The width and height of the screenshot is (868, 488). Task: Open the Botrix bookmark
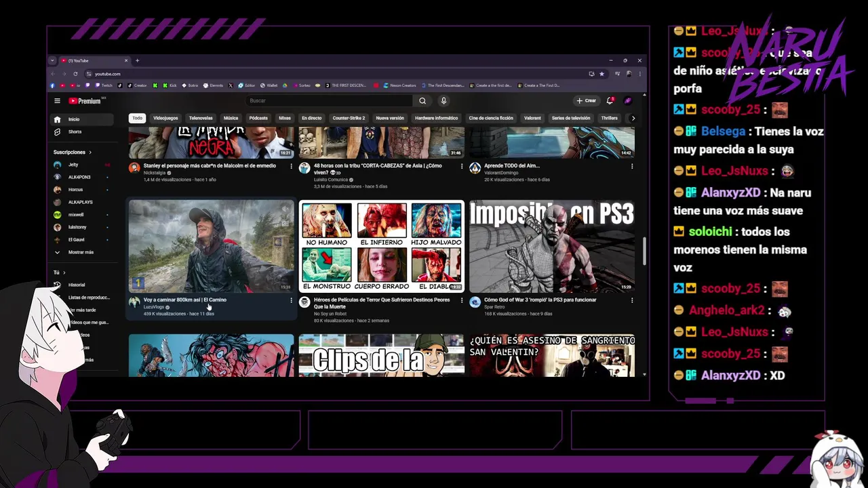point(190,85)
